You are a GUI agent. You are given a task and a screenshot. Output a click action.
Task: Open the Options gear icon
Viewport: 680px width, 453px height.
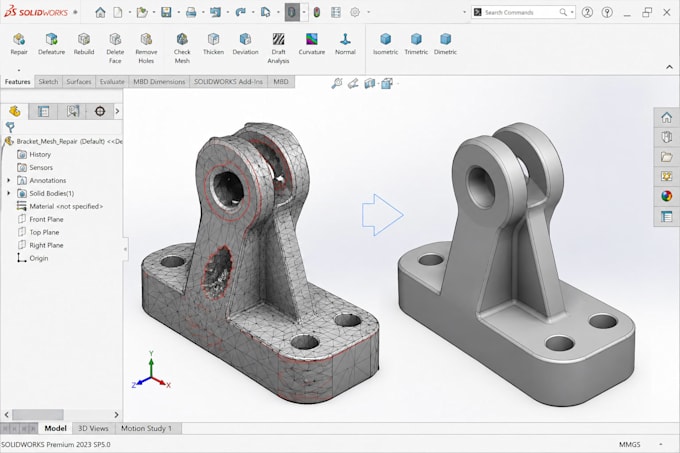click(355, 12)
